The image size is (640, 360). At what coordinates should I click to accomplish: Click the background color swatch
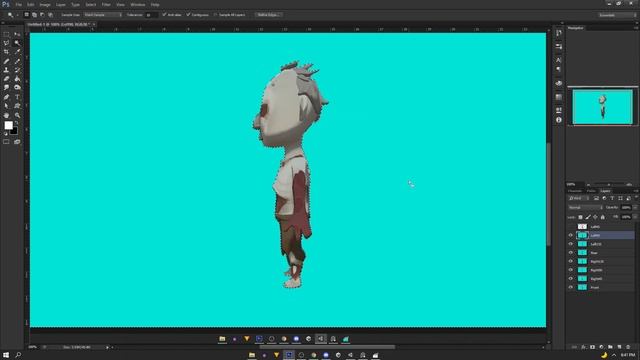pyautogui.click(x=15, y=131)
